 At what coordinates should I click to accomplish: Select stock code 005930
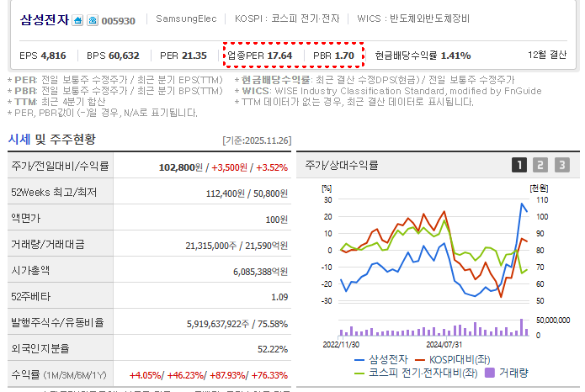tap(119, 21)
